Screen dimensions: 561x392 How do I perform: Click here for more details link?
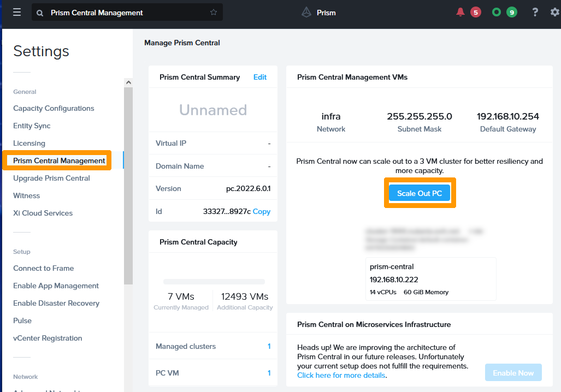[341, 375]
